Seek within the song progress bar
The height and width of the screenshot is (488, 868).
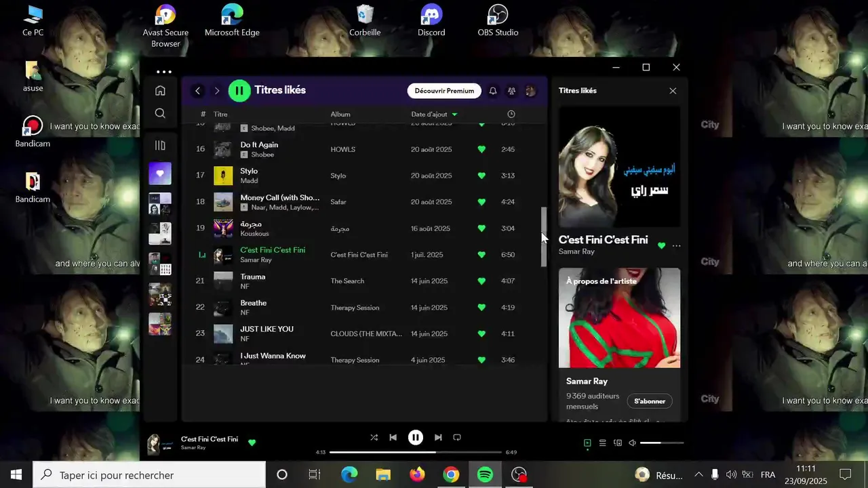click(415, 452)
